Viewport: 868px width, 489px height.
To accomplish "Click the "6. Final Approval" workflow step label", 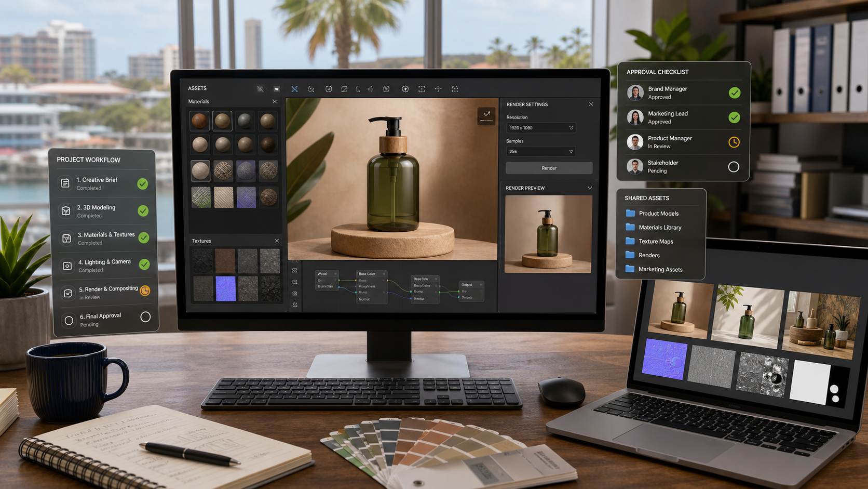I will tap(100, 316).
